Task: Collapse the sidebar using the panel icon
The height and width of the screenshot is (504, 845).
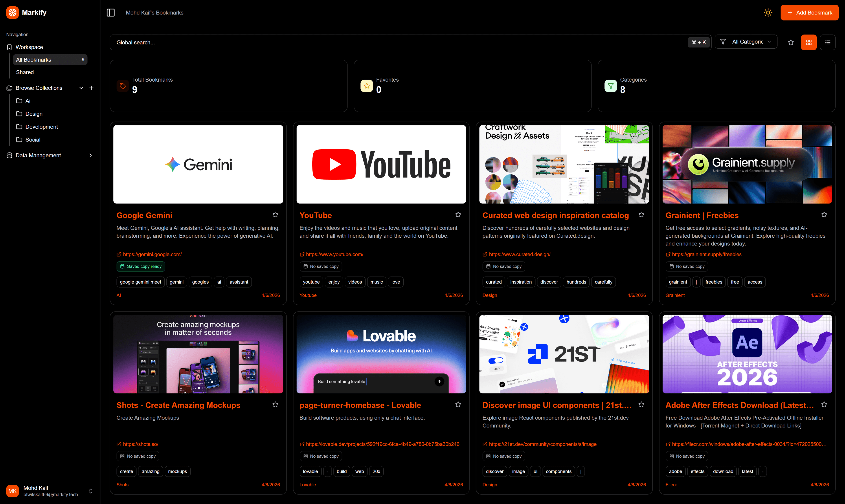Action: (110, 12)
